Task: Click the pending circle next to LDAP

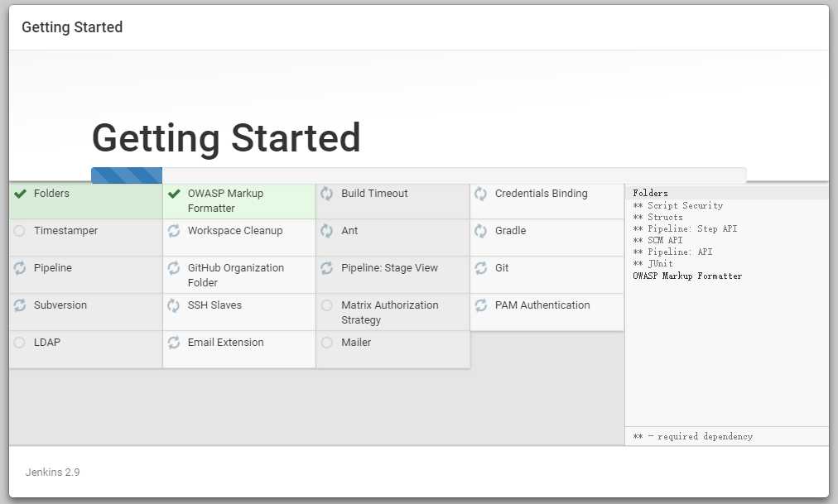Action: tap(20, 343)
